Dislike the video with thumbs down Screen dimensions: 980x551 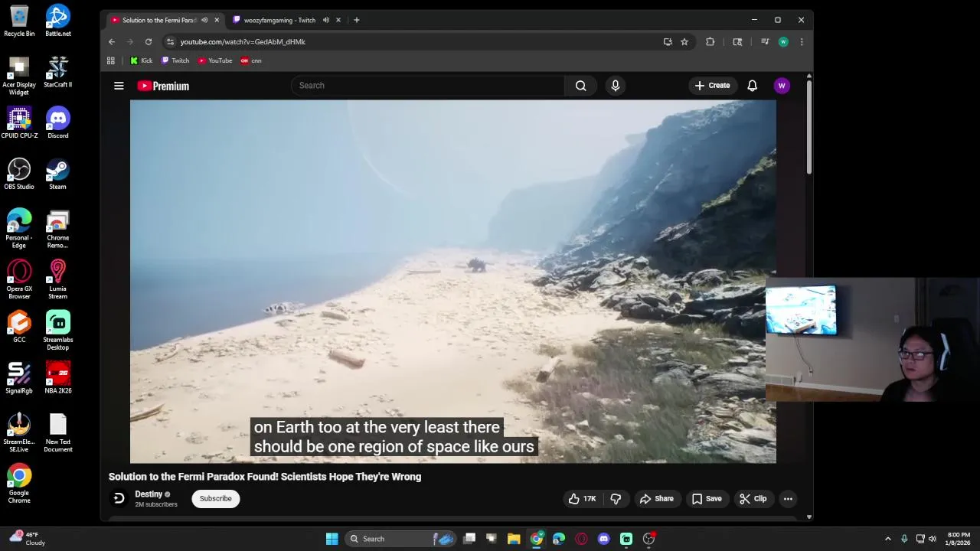[616, 499]
